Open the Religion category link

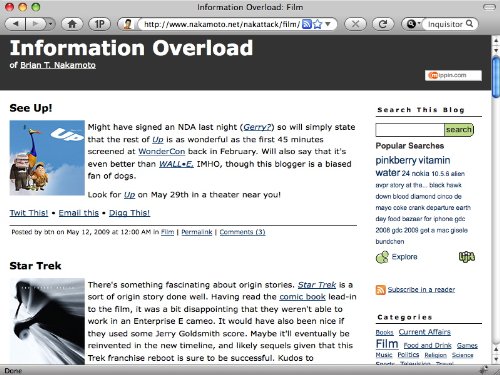(436, 355)
